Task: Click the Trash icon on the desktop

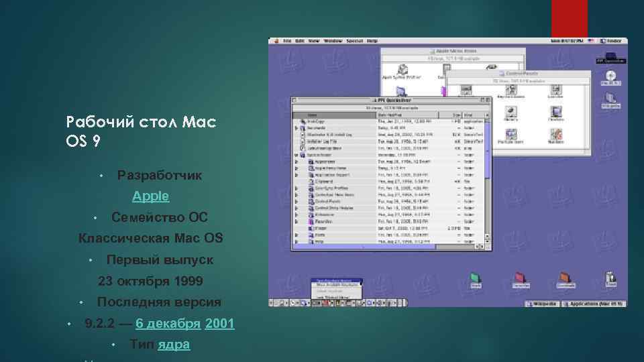Action: 610,279
